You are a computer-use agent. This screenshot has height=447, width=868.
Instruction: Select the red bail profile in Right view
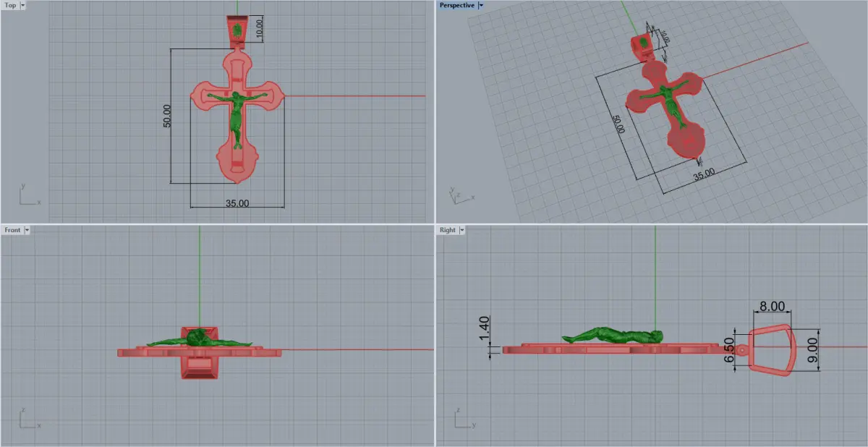[x=772, y=351]
